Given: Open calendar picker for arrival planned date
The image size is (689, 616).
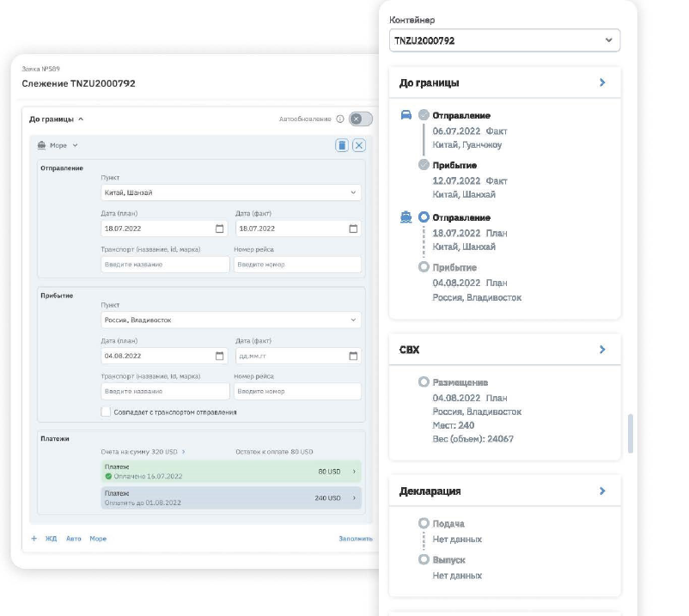Looking at the screenshot, I should 219,356.
